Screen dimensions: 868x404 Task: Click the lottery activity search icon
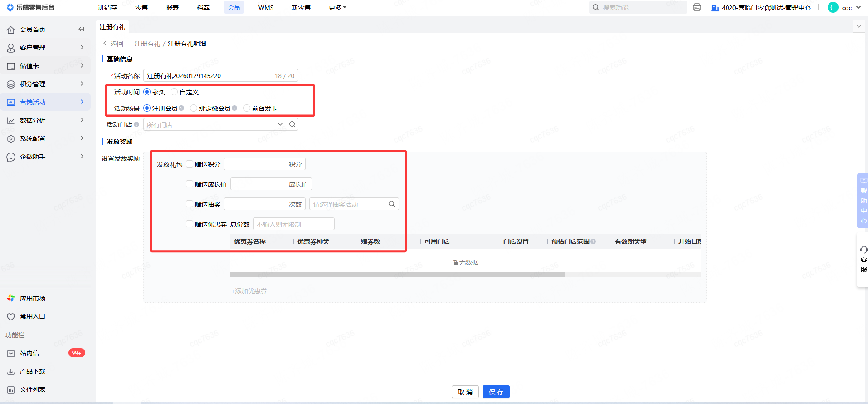click(391, 204)
